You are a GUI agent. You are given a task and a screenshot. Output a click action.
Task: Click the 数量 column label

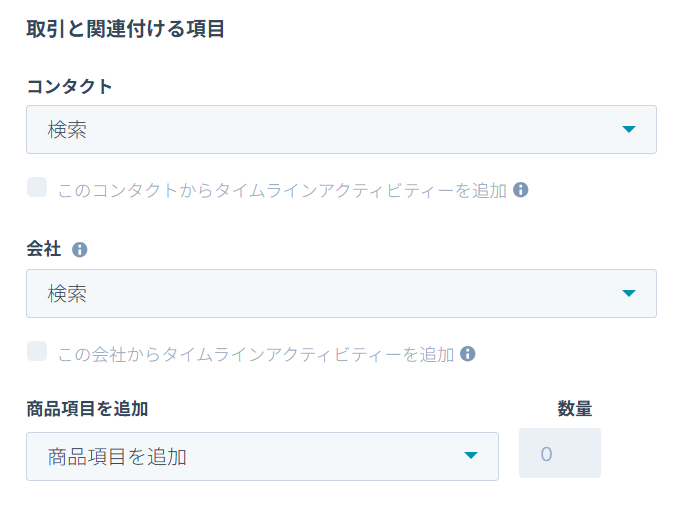pos(575,408)
